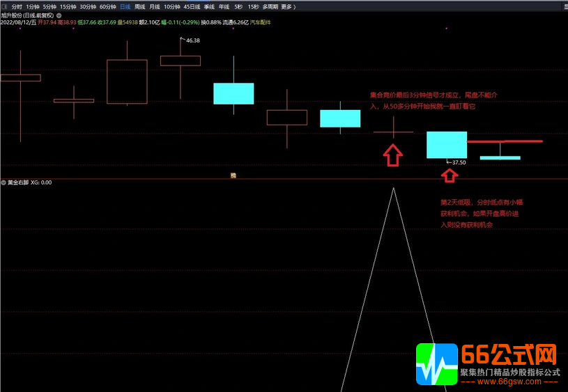Click the round icon beside 旭升股份 title
Viewport: 568px width, 392px height.
point(57,15)
